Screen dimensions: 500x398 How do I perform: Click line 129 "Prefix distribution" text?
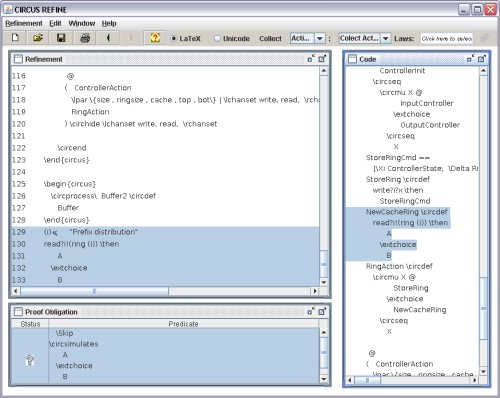103,232
